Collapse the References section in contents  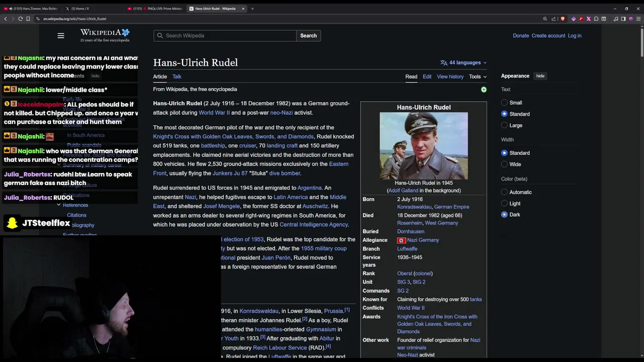[x=58, y=205]
